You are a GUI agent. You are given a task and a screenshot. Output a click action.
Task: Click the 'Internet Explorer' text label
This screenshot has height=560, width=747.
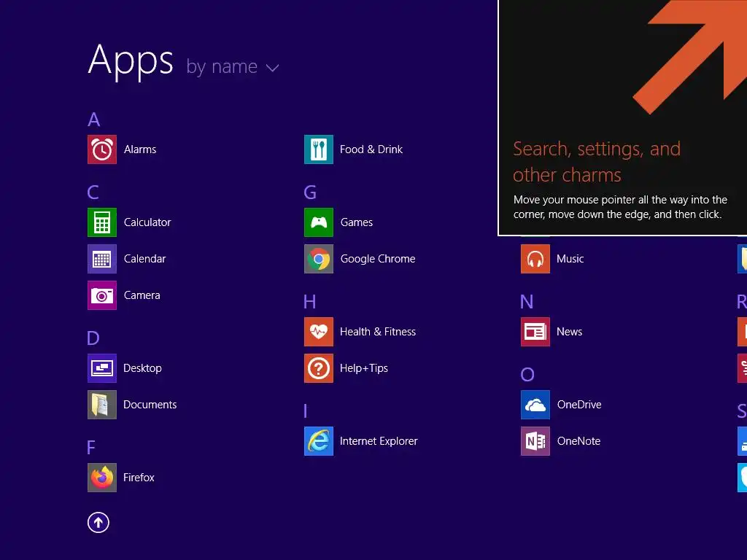click(x=379, y=441)
